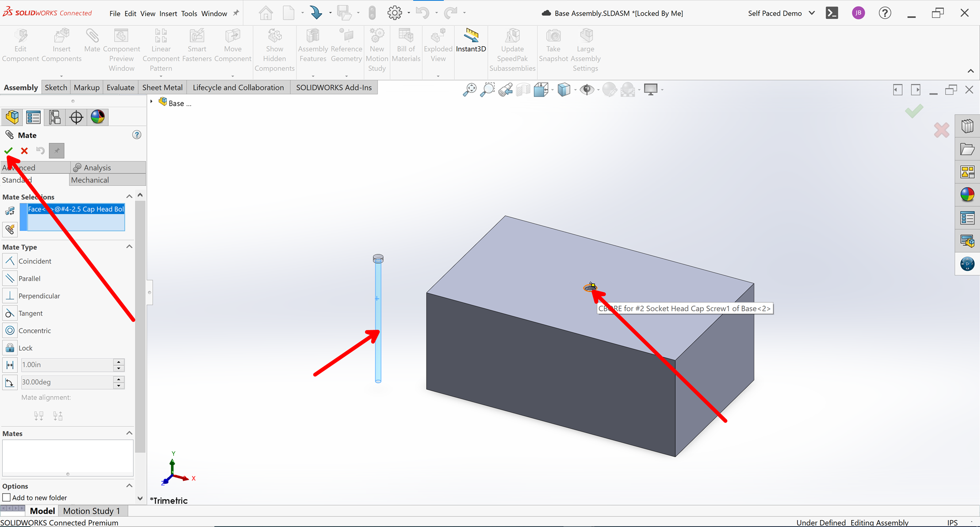This screenshot has height=527, width=980.
Task: Cancel the mate with the red X
Action: tap(24, 151)
